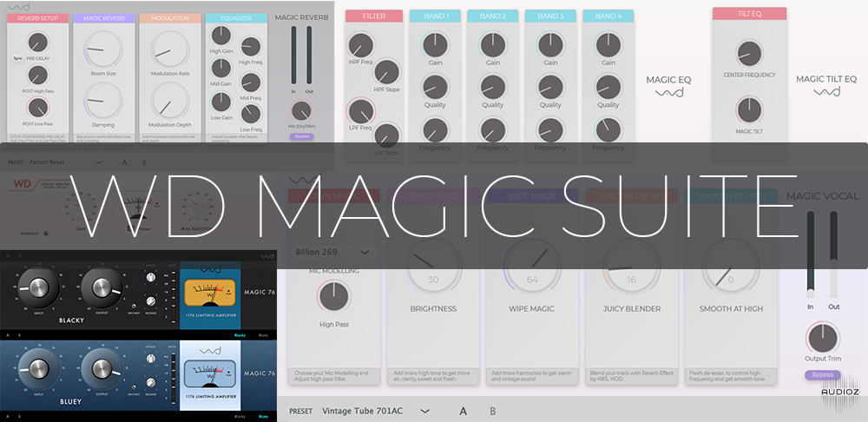
Task: Click the Wipe Magic knob showing 64
Action: 532,266
